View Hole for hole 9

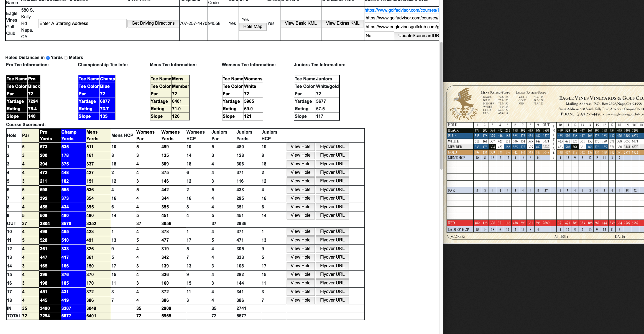coord(301,215)
